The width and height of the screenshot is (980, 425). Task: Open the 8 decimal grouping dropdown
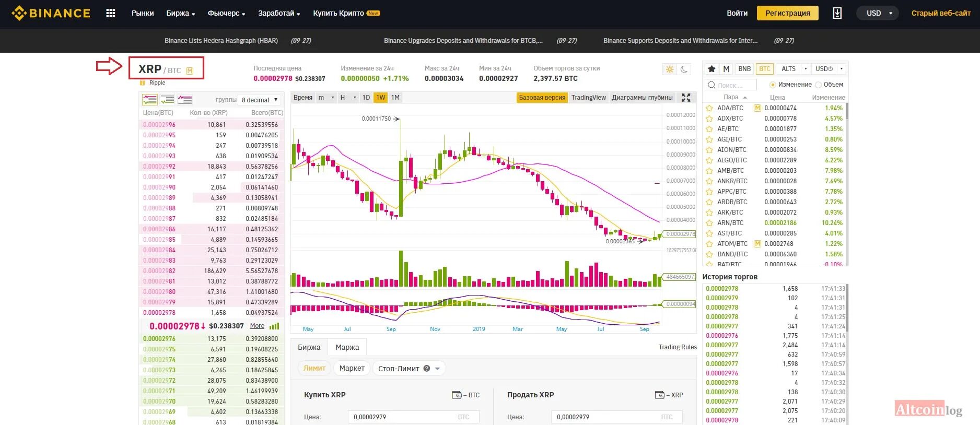pos(260,100)
